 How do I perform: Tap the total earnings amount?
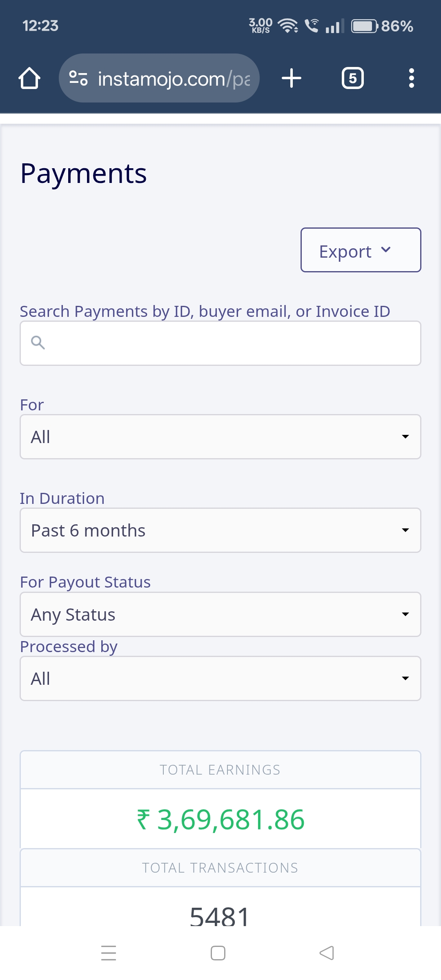[x=220, y=820]
